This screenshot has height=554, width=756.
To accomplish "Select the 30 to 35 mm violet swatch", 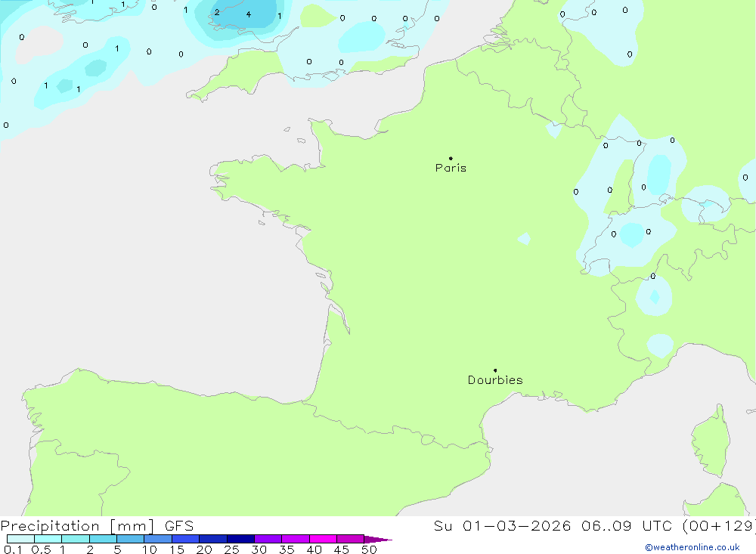I will [x=268, y=539].
